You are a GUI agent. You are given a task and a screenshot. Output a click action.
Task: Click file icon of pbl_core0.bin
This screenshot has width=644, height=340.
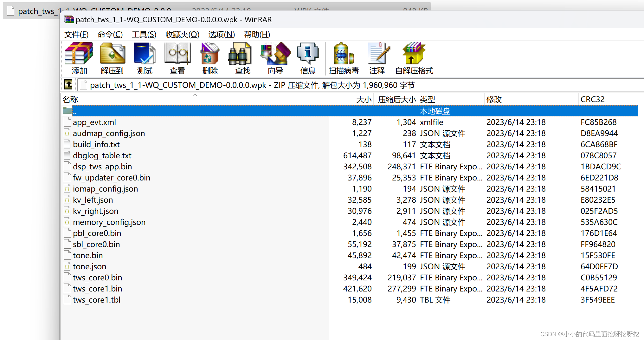click(x=67, y=233)
